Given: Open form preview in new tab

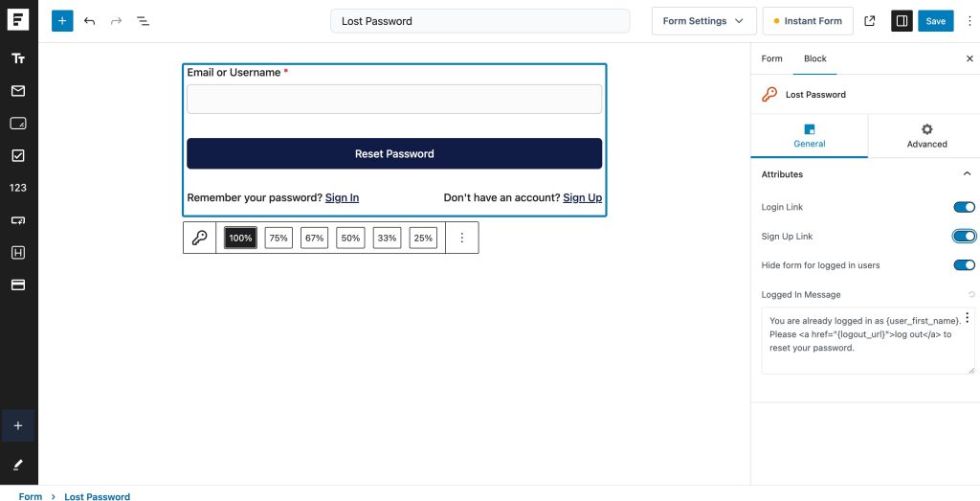Looking at the screenshot, I should [x=869, y=21].
